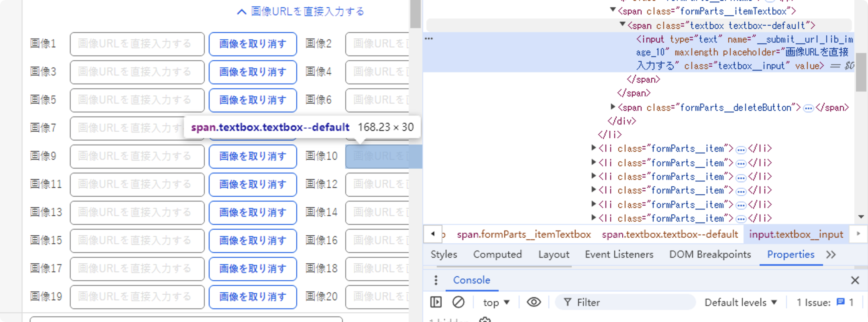The height and width of the screenshot is (322, 868).
Task: Click the 画像5 URL text box
Action: [137, 100]
